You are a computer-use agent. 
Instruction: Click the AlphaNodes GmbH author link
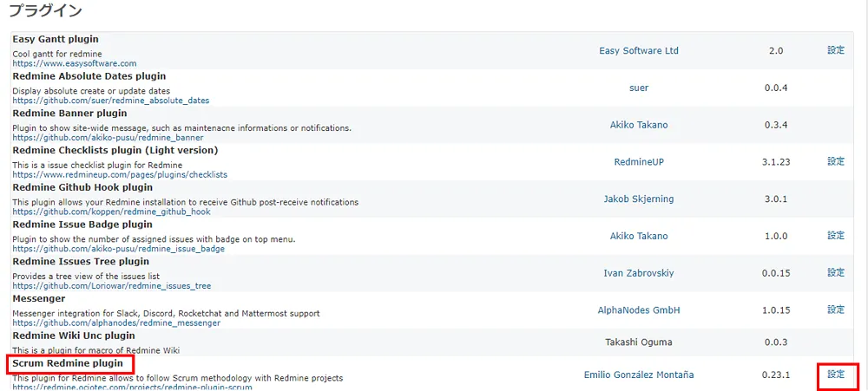coord(639,310)
